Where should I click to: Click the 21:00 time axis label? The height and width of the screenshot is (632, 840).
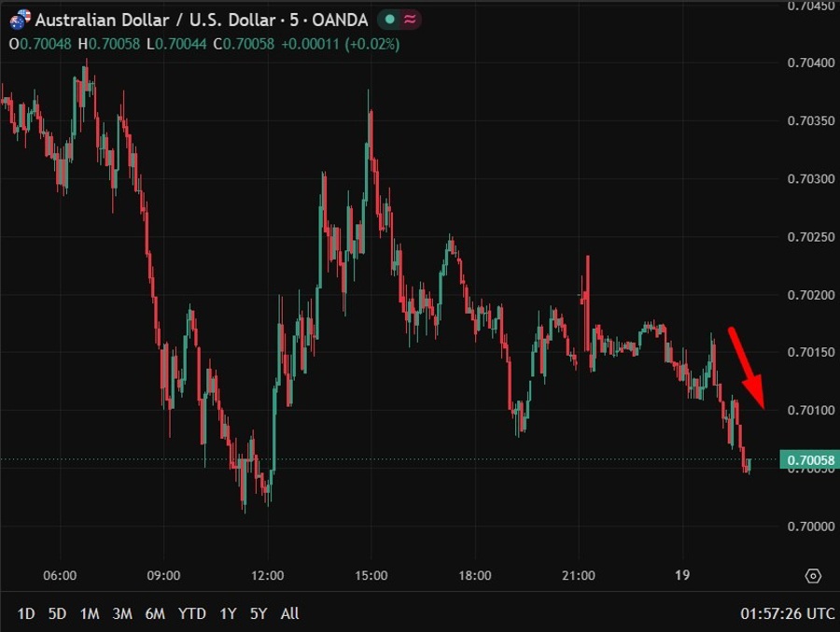click(x=579, y=576)
